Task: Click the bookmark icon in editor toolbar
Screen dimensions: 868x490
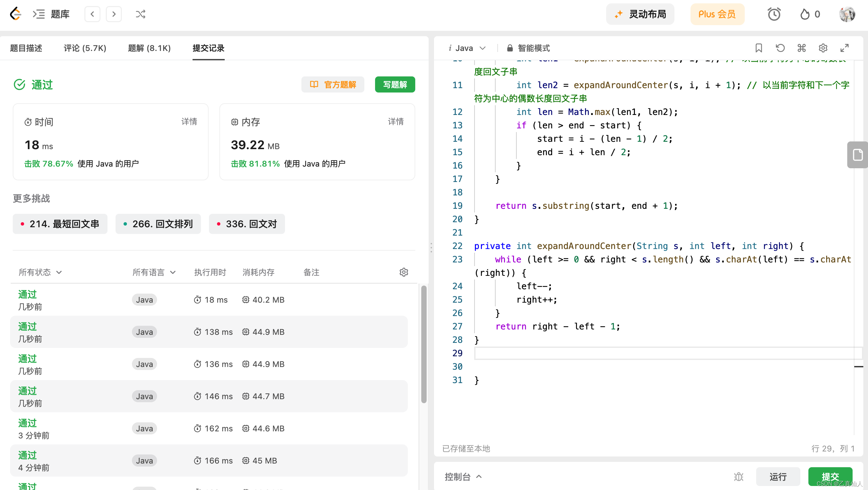Action: (x=758, y=48)
